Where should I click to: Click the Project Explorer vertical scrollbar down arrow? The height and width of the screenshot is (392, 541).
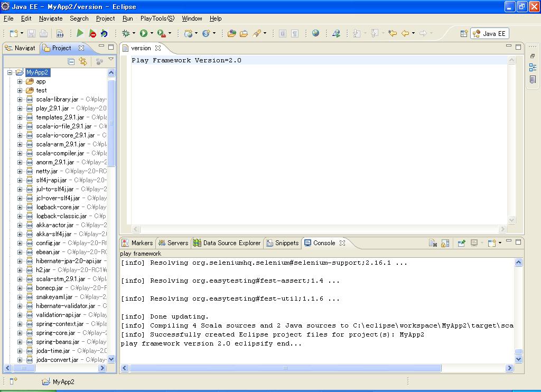pyautogui.click(x=111, y=359)
